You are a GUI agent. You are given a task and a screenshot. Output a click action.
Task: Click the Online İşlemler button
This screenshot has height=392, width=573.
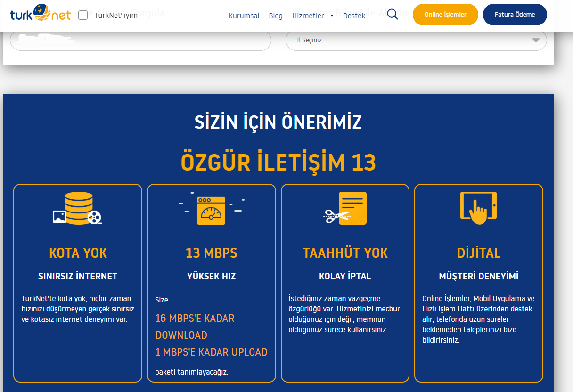(445, 15)
